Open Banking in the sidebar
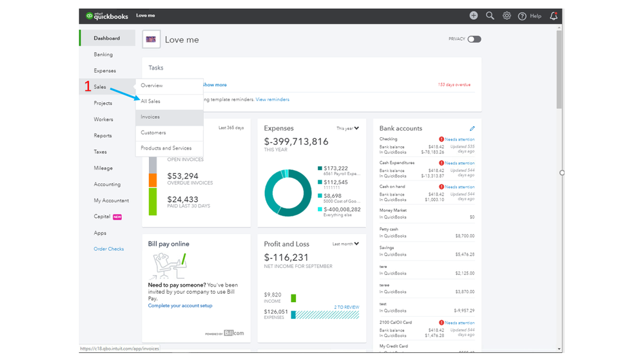Screen dimensions: 644x362 (x=107, y=54)
